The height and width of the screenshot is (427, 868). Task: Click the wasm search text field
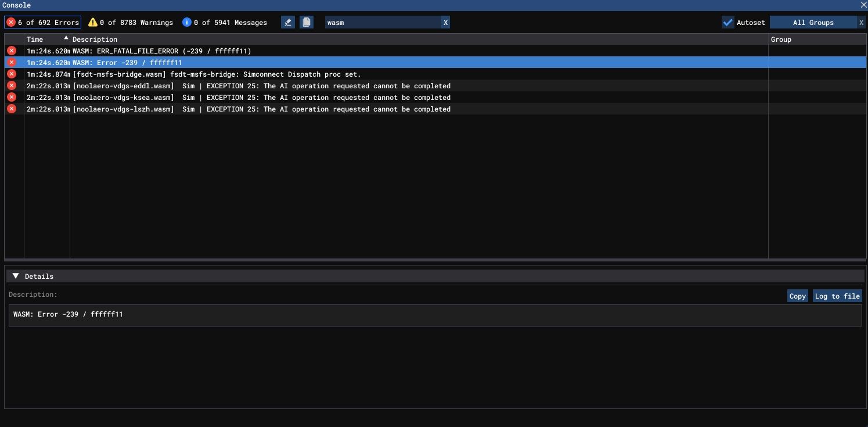[382, 23]
